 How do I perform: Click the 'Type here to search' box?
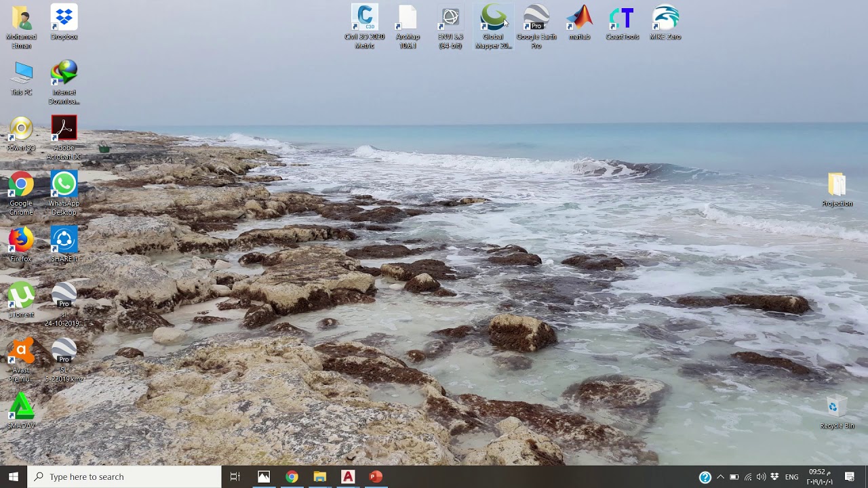click(x=125, y=476)
